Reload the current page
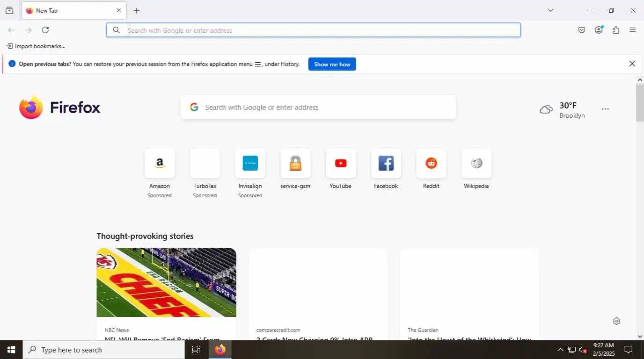 [x=45, y=30]
